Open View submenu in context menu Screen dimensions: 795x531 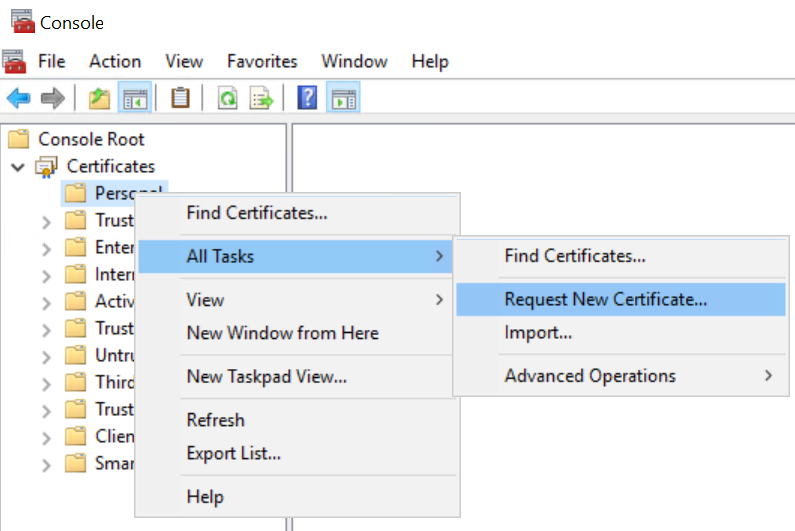[295, 300]
